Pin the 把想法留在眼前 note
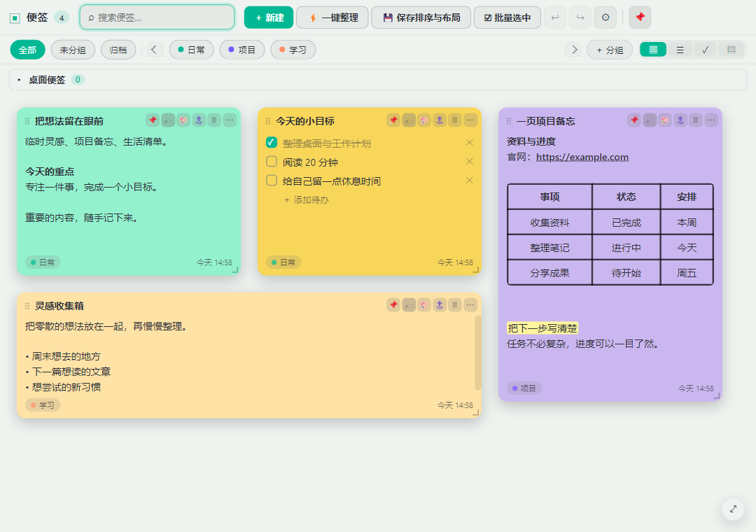This screenshot has height=532, width=756. [153, 120]
